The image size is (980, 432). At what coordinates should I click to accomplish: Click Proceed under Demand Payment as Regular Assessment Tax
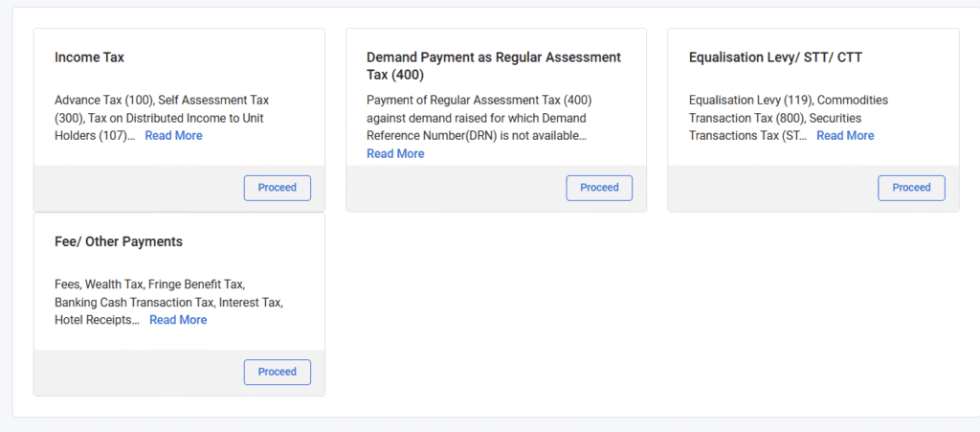[x=599, y=188]
